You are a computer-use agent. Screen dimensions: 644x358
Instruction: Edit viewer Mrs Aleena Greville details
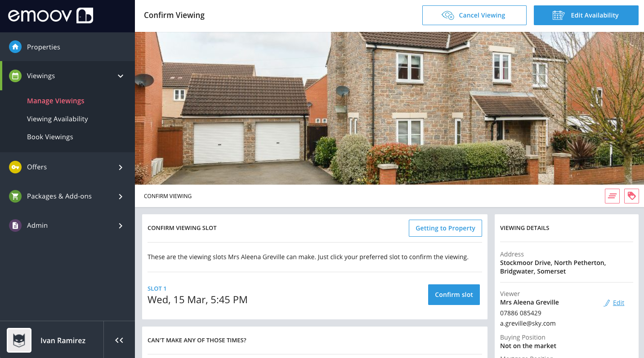pyautogui.click(x=614, y=303)
